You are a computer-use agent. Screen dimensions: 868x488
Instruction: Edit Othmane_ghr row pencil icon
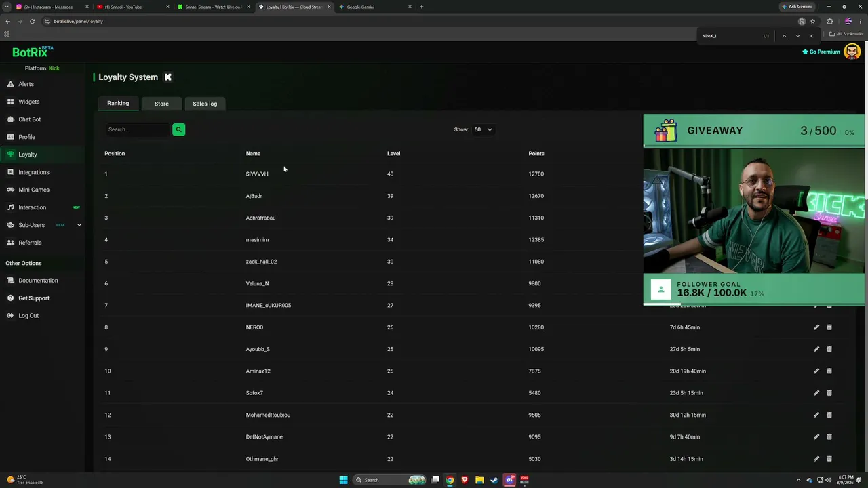click(816, 459)
